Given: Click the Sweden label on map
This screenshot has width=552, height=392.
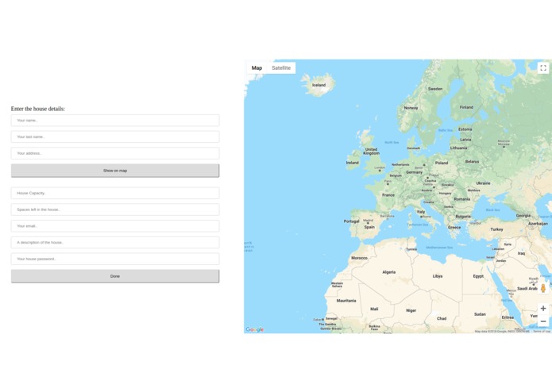Looking at the screenshot, I should (435, 89).
